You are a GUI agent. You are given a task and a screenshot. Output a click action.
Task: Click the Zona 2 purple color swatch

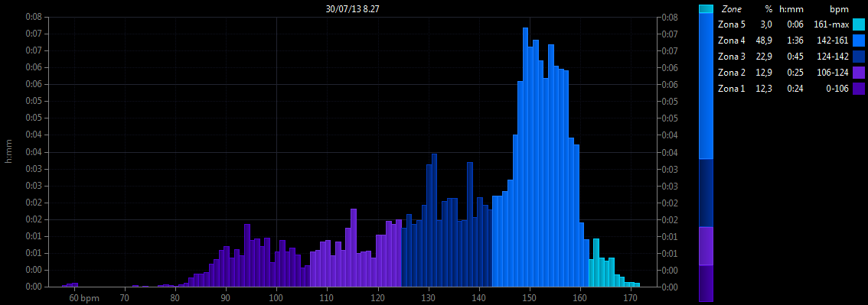coord(859,73)
